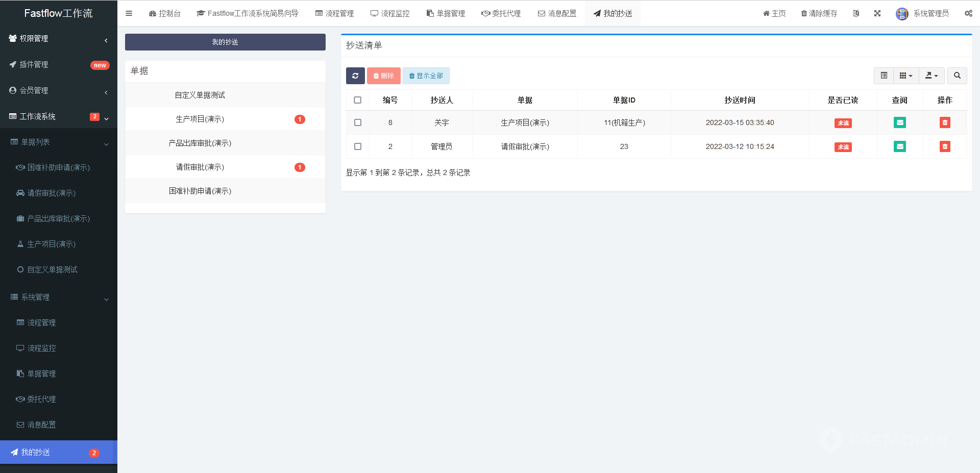Refresh the 抄送清单 table
Viewport: 980px width, 473px height.
click(355, 76)
